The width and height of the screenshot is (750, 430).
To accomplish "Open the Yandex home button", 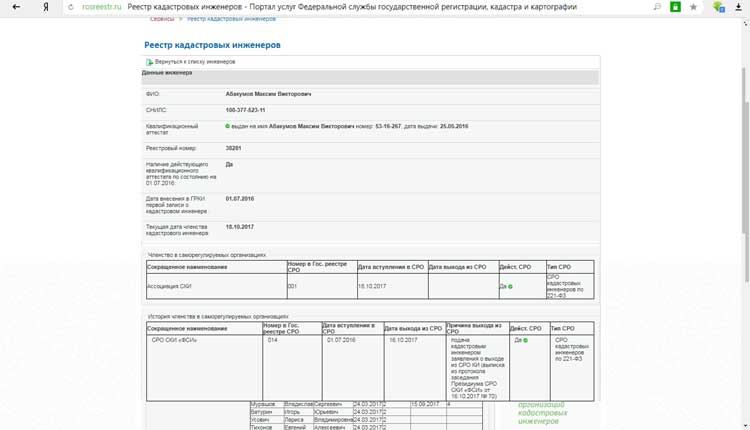I will [45, 7].
